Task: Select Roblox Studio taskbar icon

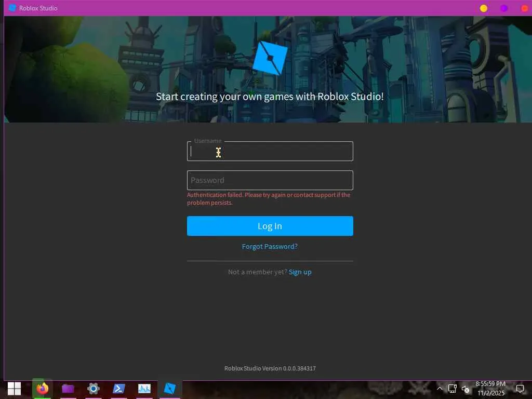Action: click(x=170, y=389)
